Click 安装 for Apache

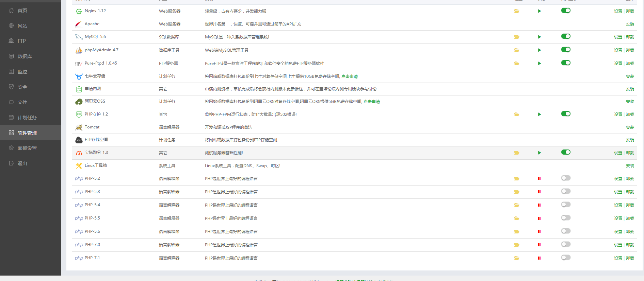point(630,24)
